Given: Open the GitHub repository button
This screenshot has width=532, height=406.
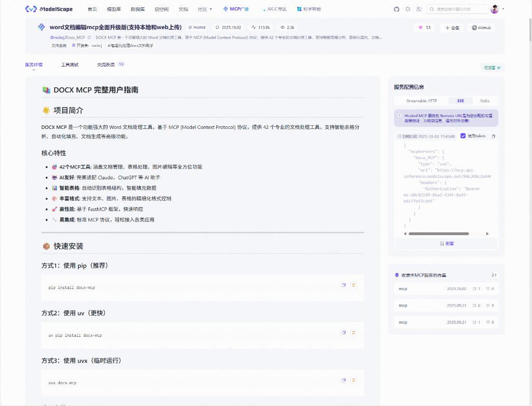Looking at the screenshot, I should pyautogui.click(x=481, y=28).
